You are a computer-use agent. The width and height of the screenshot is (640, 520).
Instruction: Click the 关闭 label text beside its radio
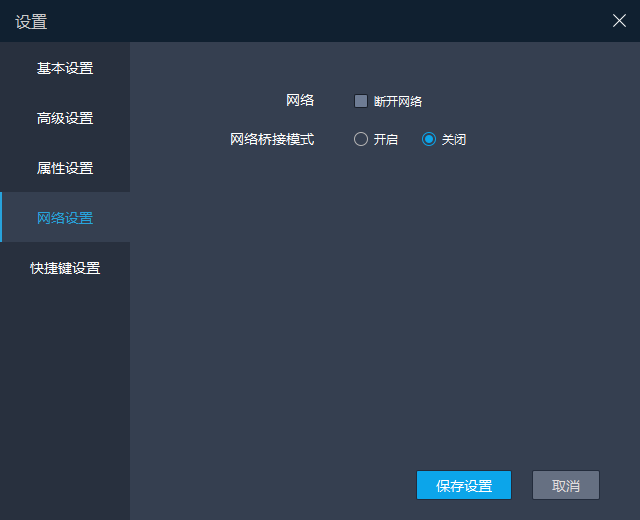click(x=454, y=140)
